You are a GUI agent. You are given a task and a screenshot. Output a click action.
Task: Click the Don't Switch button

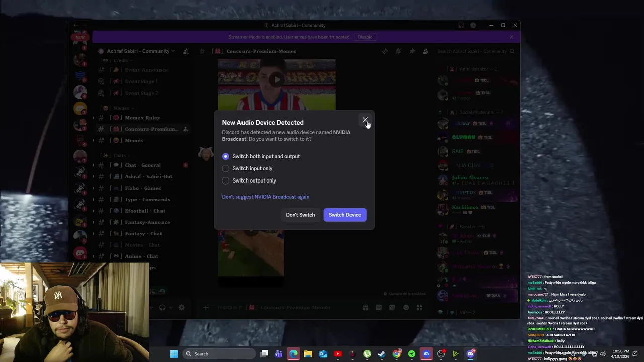[x=300, y=215]
